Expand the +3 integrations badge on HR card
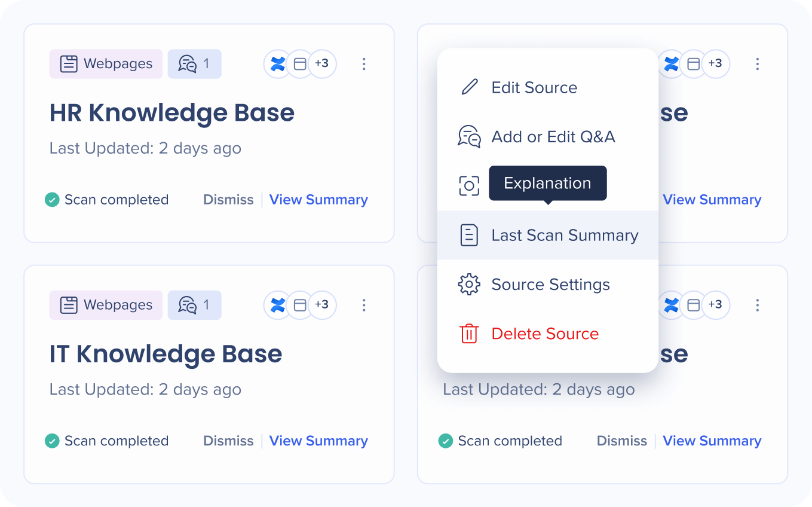The height and width of the screenshot is (507, 812). pos(322,64)
